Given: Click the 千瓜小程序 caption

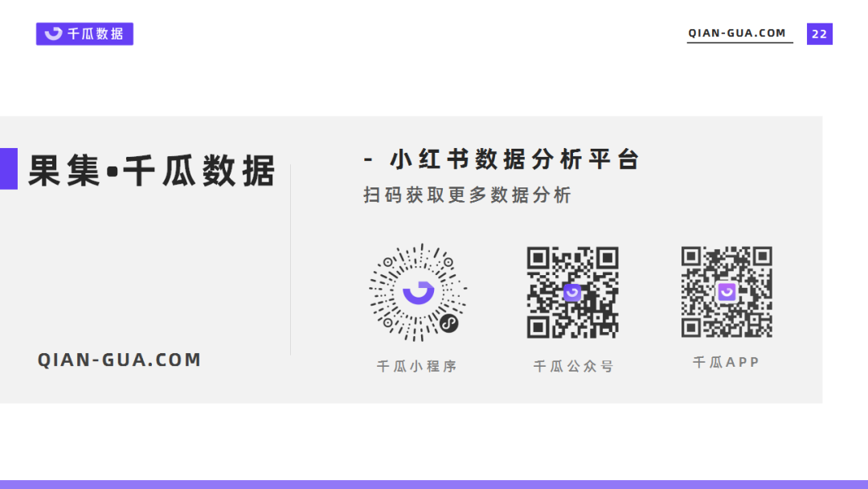Looking at the screenshot, I should click(x=417, y=366).
